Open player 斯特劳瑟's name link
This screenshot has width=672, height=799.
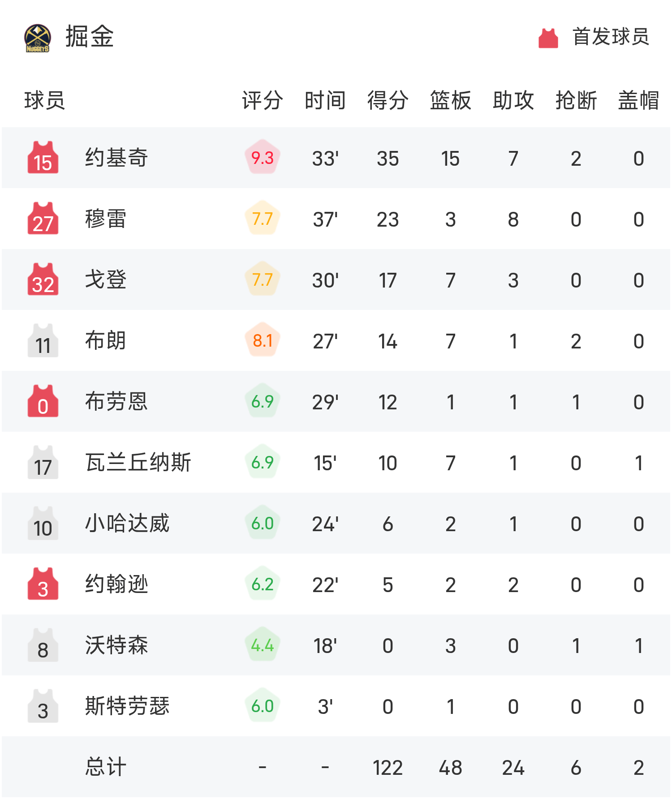click(127, 706)
